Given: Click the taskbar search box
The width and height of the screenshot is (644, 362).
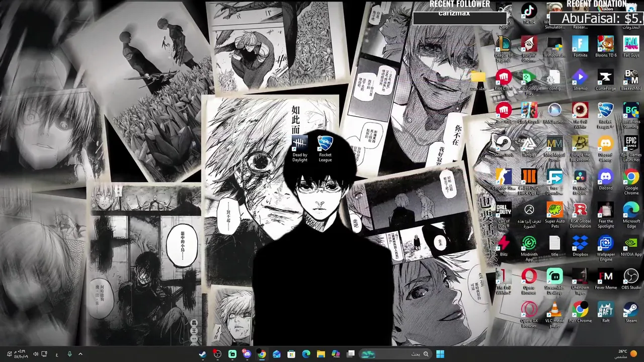Looking at the screenshot, I should (x=396, y=354).
